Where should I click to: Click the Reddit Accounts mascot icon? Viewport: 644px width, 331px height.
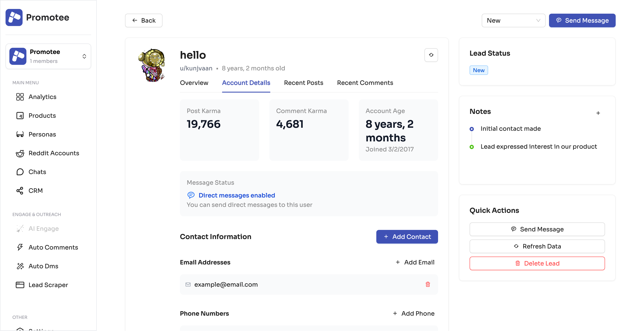pyautogui.click(x=20, y=153)
